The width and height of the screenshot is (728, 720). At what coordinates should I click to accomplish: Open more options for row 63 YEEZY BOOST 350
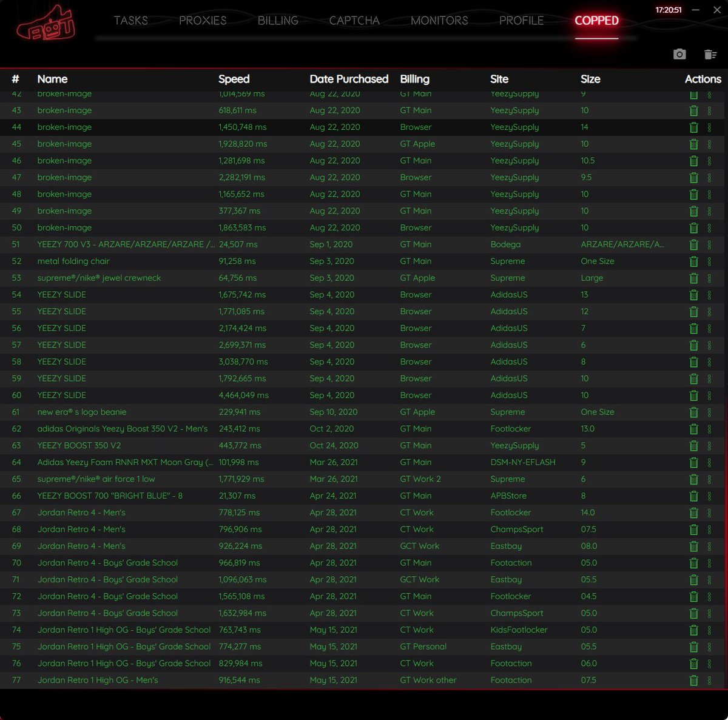[x=709, y=446]
